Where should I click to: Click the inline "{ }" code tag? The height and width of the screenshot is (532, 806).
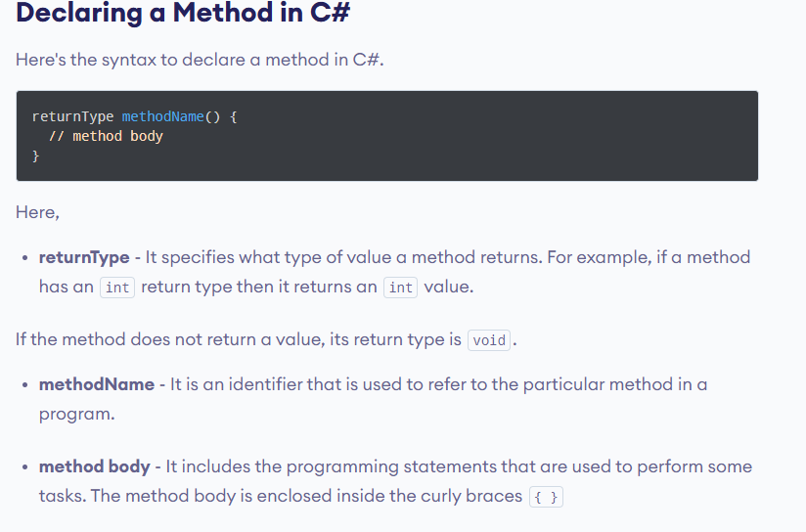tap(547, 497)
